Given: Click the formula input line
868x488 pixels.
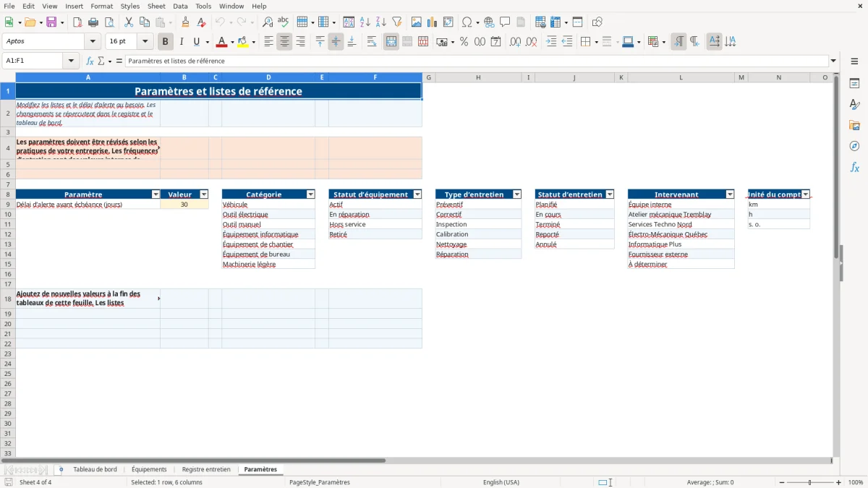Looking at the screenshot, I should 477,61.
